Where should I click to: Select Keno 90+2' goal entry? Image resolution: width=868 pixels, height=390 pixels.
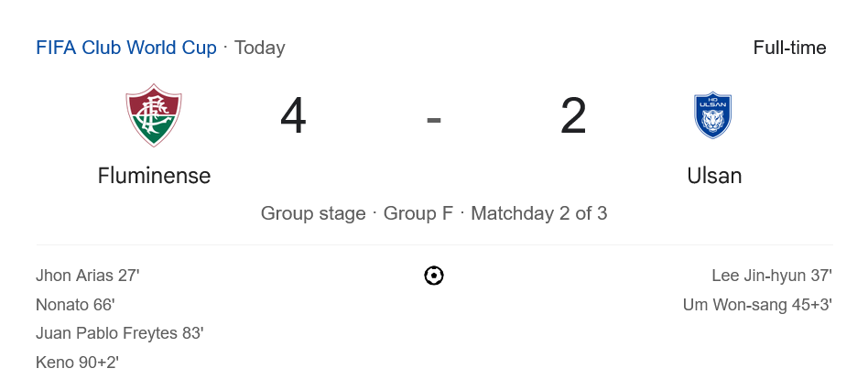78,363
